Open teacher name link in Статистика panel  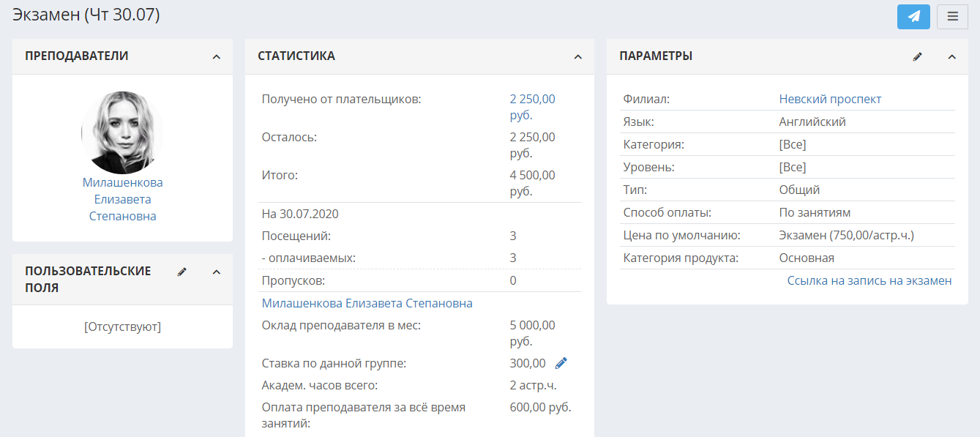point(367,303)
